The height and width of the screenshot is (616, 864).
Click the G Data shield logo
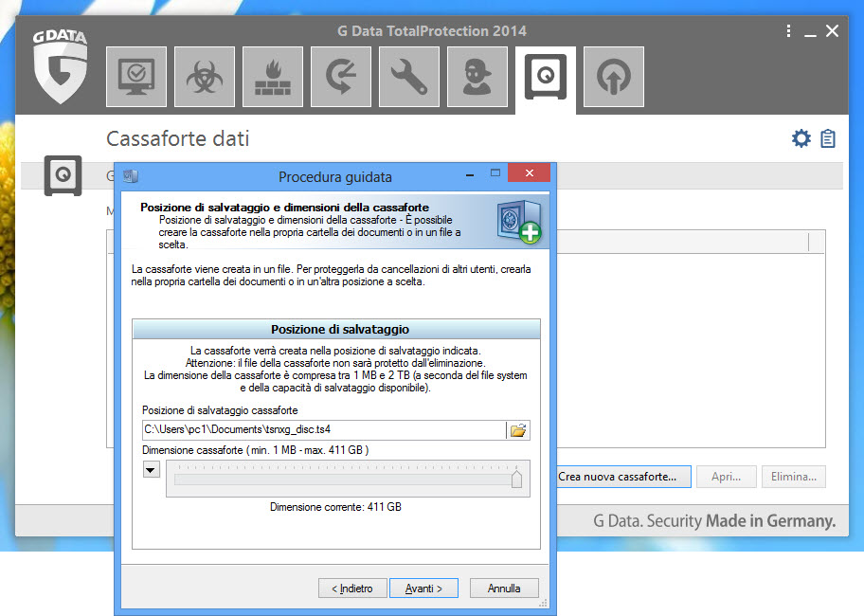point(60,66)
